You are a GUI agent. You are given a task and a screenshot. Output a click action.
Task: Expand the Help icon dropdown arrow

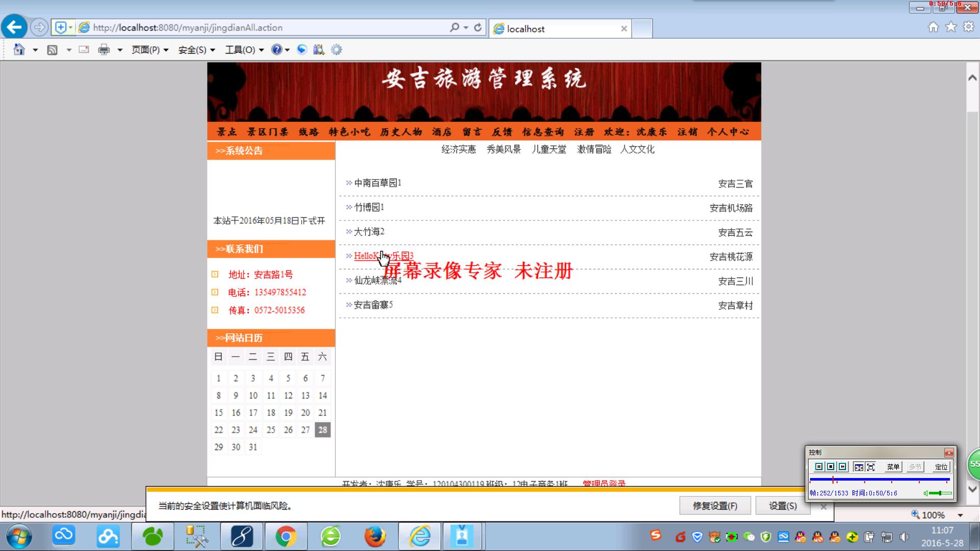(287, 50)
